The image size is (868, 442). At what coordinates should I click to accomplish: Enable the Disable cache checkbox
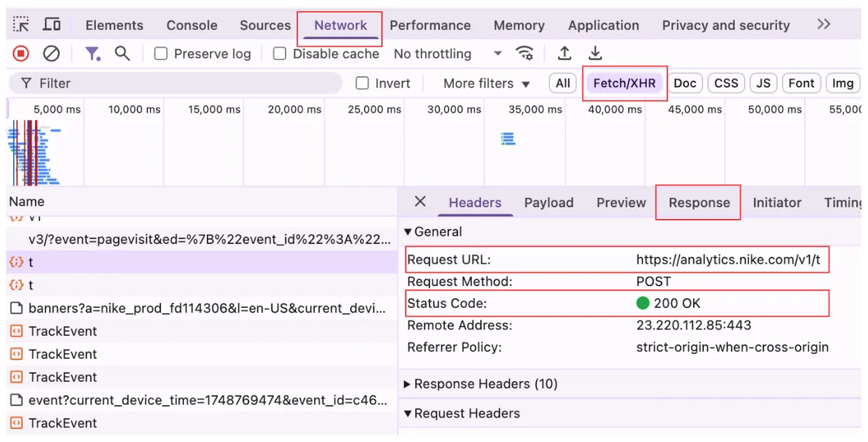pyautogui.click(x=280, y=54)
